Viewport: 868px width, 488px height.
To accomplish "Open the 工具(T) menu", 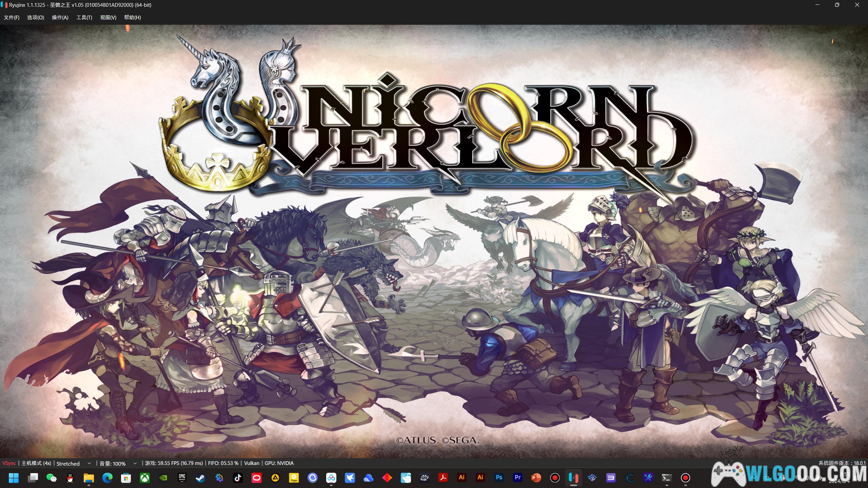I will click(84, 17).
